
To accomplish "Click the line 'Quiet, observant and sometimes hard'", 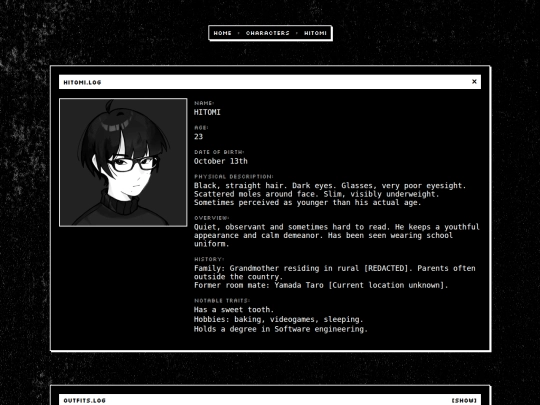I will pyautogui.click(x=336, y=227).
